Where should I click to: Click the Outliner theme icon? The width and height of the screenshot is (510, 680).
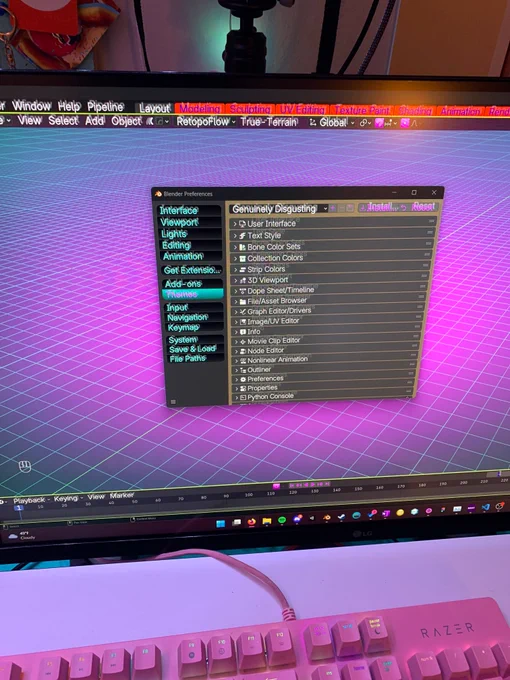point(243,370)
